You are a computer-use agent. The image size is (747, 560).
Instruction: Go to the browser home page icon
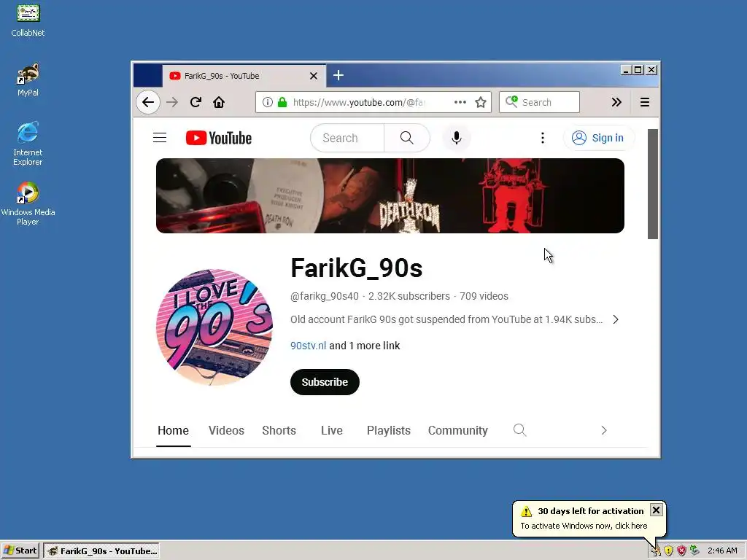pyautogui.click(x=219, y=102)
